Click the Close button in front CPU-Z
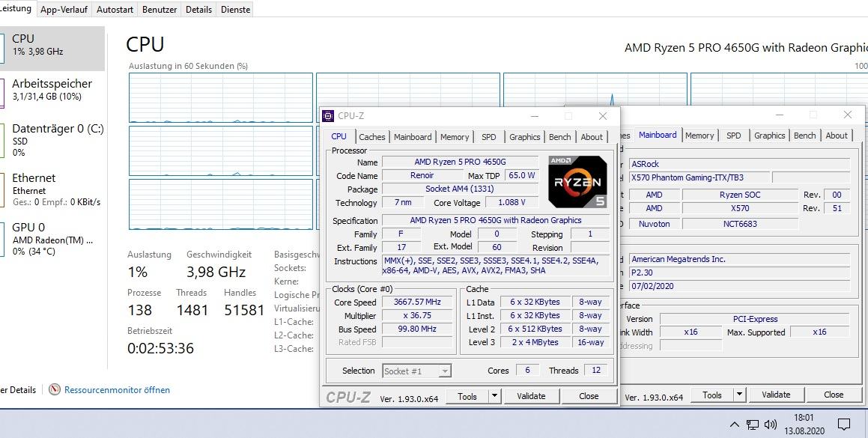 click(589, 396)
